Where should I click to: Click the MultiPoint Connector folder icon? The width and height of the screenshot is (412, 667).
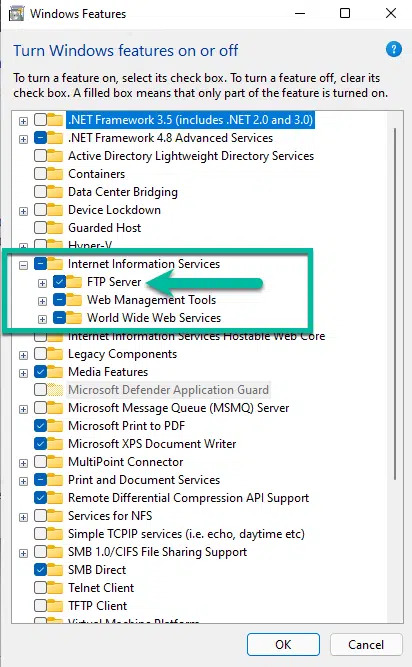click(55, 462)
